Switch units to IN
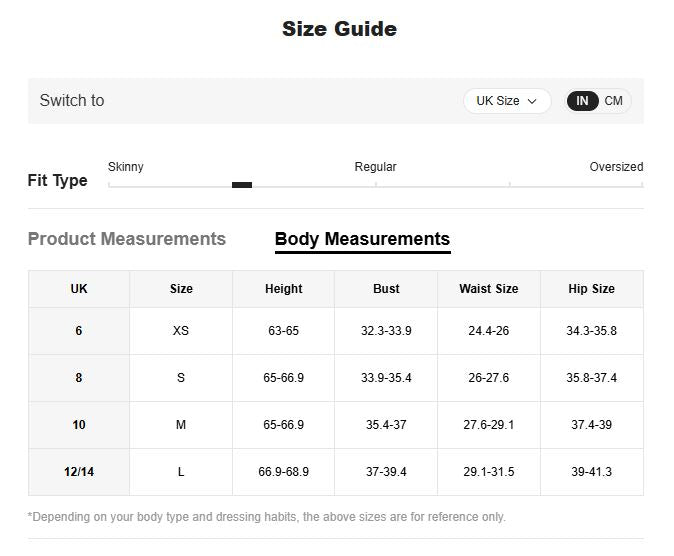 pos(582,101)
